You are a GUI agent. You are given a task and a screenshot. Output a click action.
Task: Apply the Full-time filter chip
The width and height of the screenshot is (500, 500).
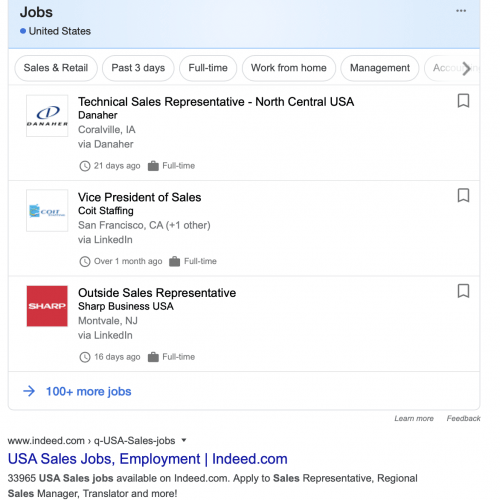tap(208, 68)
